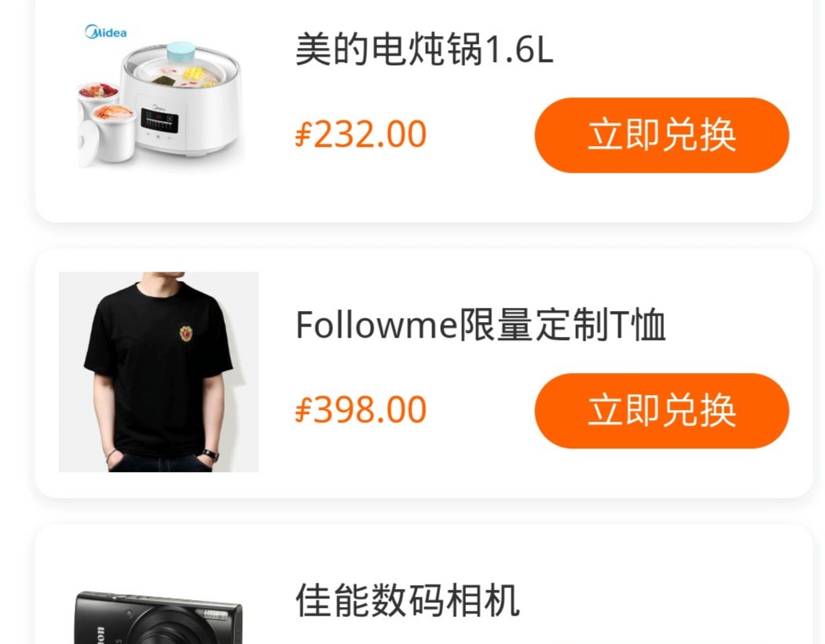This screenshot has height=644, width=825.
Task: Open the Canon camera product image
Action: tap(159, 618)
